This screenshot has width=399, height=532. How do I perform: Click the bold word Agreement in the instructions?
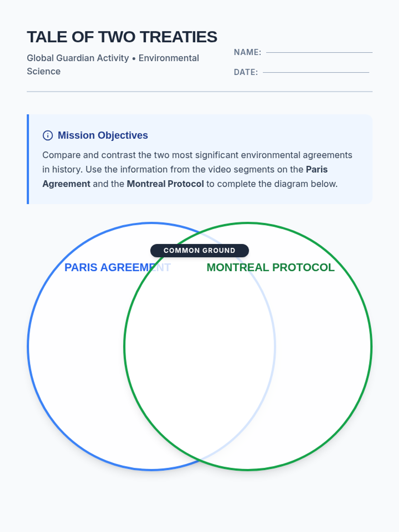tap(66, 184)
